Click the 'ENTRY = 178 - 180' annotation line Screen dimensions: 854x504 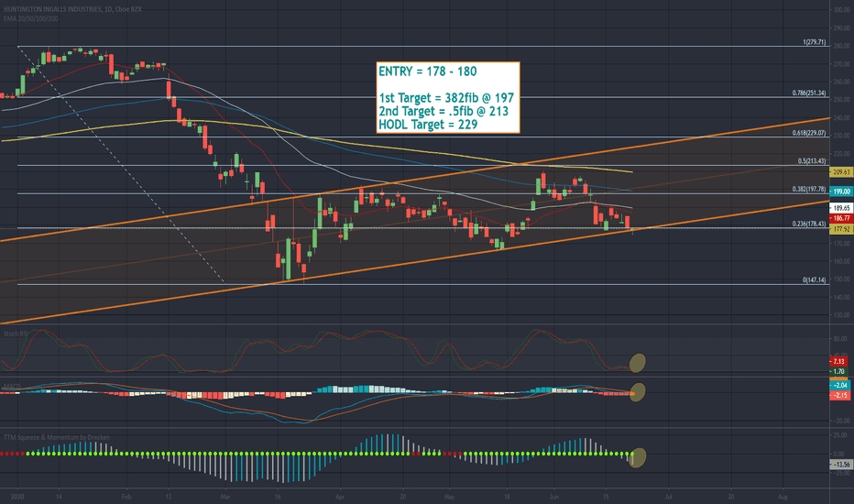coord(428,71)
